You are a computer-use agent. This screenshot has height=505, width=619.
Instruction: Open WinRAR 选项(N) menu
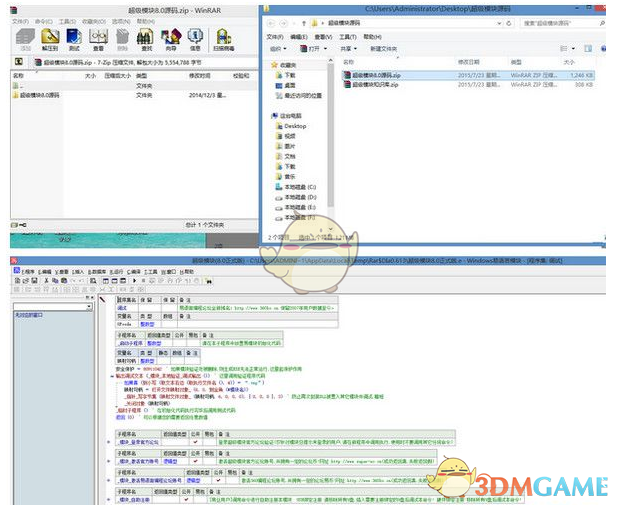point(121,21)
